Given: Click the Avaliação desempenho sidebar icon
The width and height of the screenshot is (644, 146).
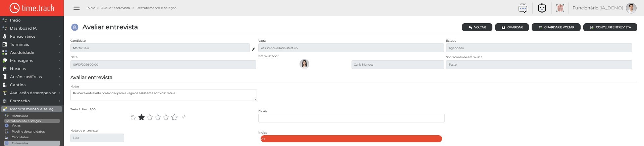Looking at the screenshot, I should click(5, 93).
